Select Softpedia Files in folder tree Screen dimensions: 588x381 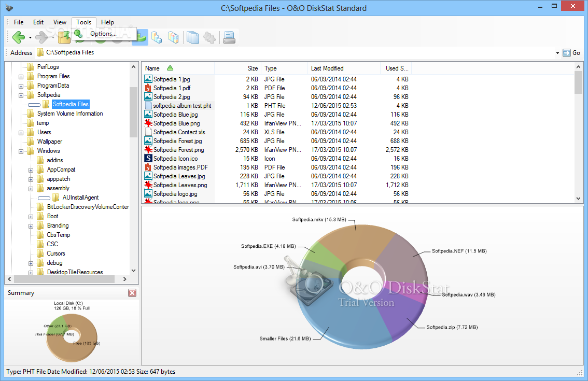(71, 104)
